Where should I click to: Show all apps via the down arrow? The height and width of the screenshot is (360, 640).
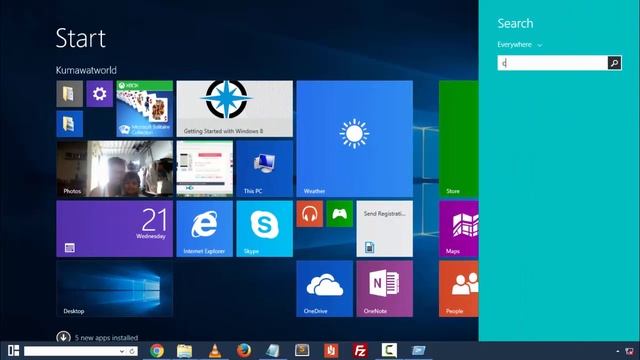tap(63, 337)
